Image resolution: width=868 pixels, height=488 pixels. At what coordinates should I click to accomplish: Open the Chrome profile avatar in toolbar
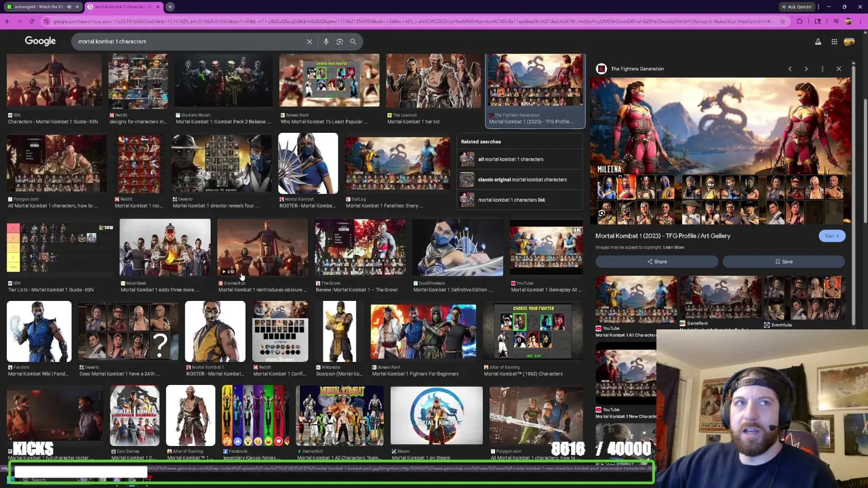click(848, 21)
